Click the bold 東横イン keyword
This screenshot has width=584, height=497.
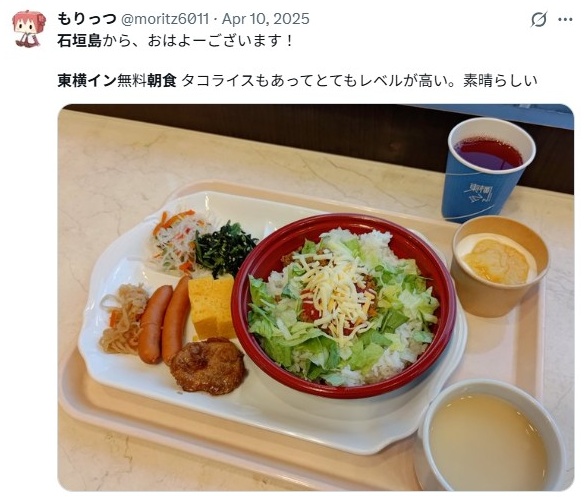click(87, 80)
